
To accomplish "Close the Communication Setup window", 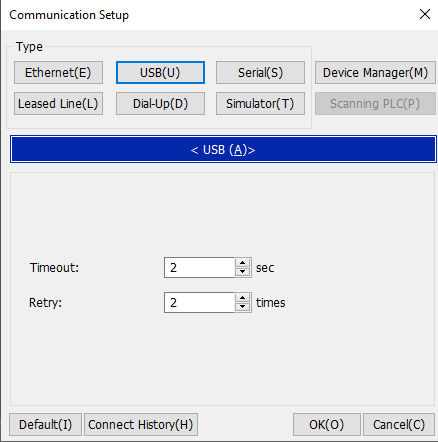I will coord(425,14).
